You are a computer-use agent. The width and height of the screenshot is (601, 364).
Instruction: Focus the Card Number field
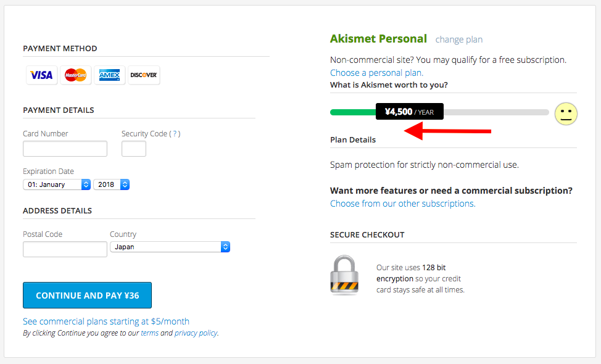[65, 149]
